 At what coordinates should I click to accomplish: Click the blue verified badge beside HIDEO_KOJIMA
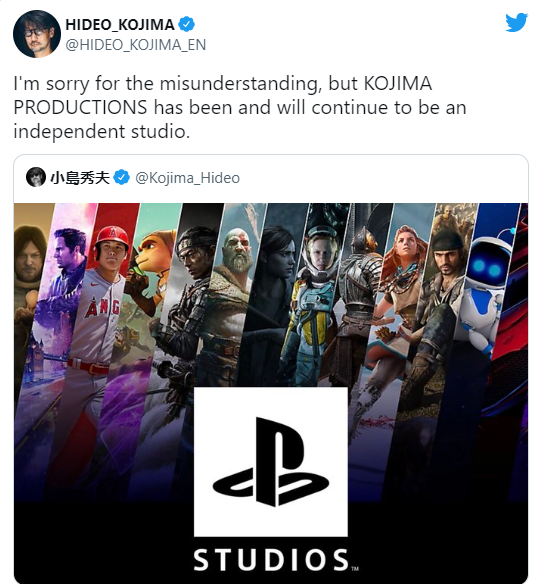pos(186,25)
